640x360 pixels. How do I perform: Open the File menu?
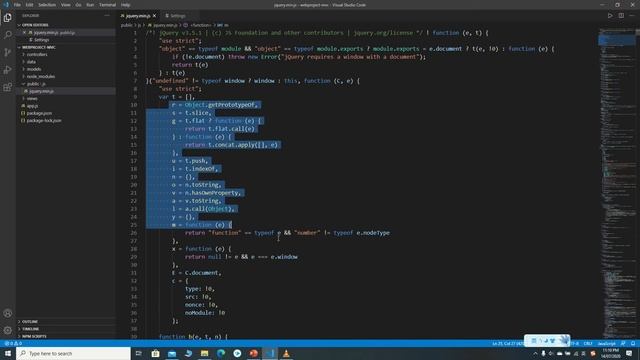pyautogui.click(x=17, y=5)
